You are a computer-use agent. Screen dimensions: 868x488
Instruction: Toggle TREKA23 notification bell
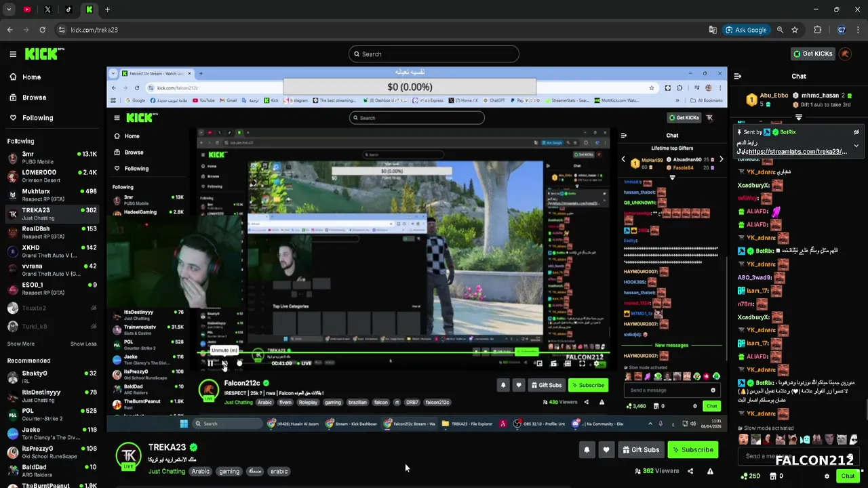coord(587,449)
